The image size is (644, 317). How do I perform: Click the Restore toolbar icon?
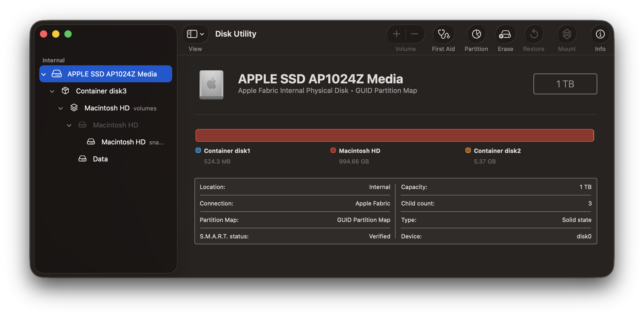click(534, 34)
